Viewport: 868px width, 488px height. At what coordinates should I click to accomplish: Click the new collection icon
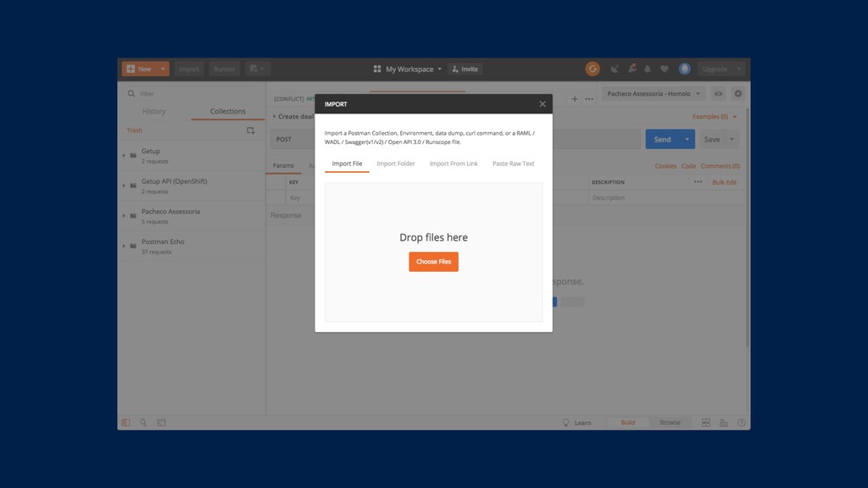(x=251, y=130)
